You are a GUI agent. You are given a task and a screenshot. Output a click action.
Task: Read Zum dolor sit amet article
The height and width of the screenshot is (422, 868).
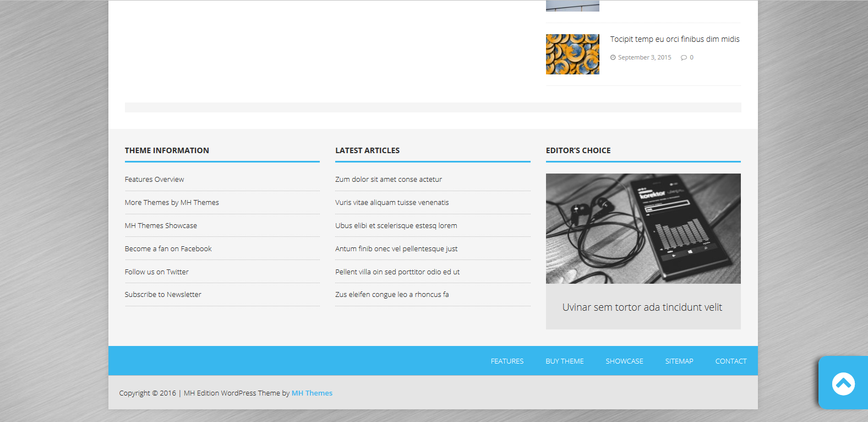coord(389,180)
